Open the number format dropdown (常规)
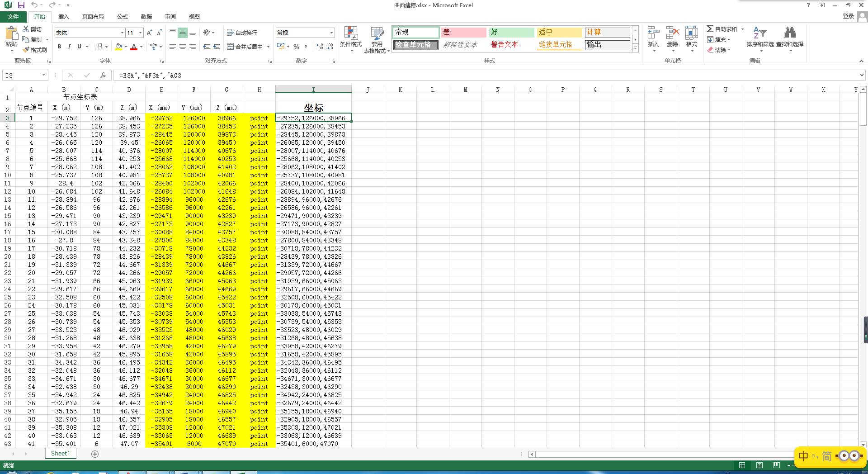 pyautogui.click(x=331, y=33)
